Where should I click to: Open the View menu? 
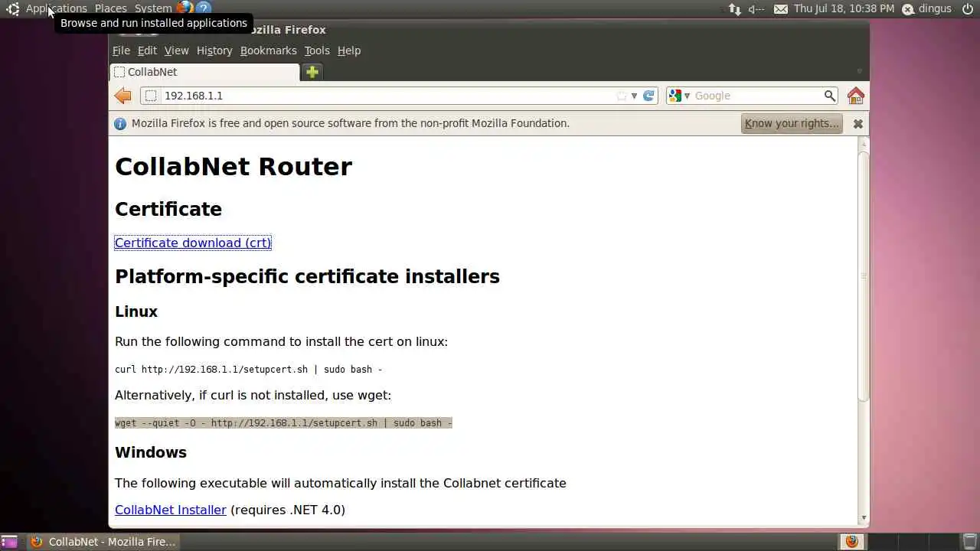tap(176, 51)
